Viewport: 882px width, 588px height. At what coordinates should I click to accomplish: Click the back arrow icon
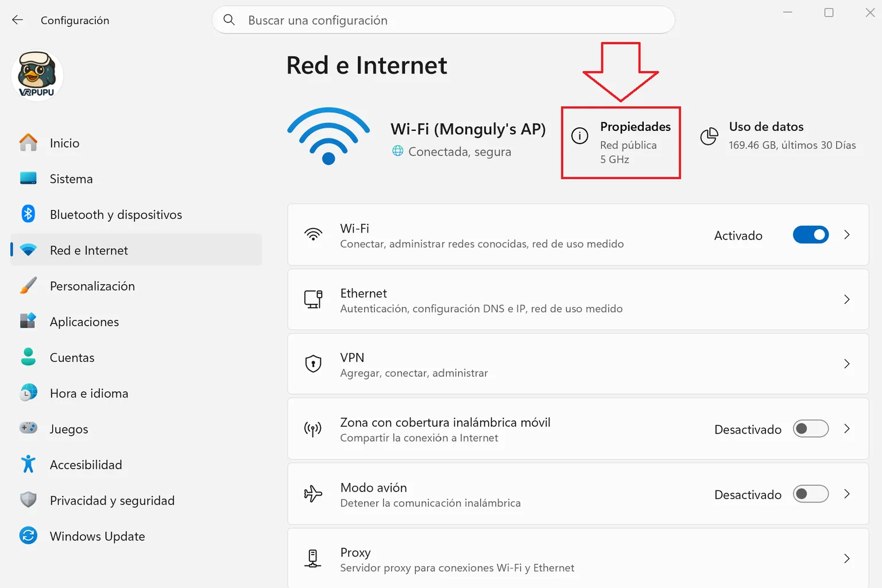pyautogui.click(x=17, y=20)
